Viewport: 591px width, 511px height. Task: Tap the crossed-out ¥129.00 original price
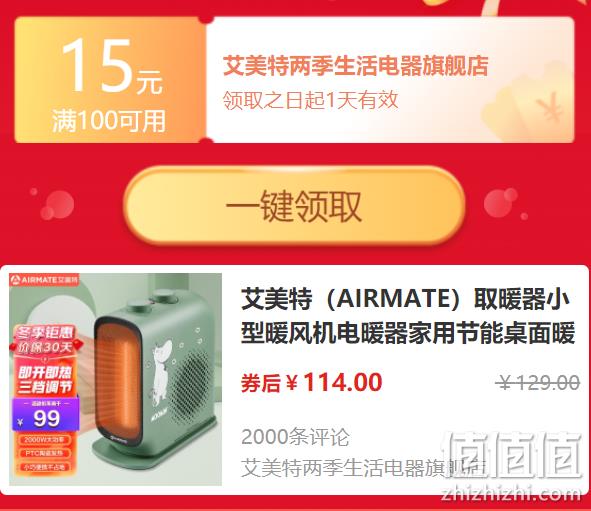click(x=537, y=383)
